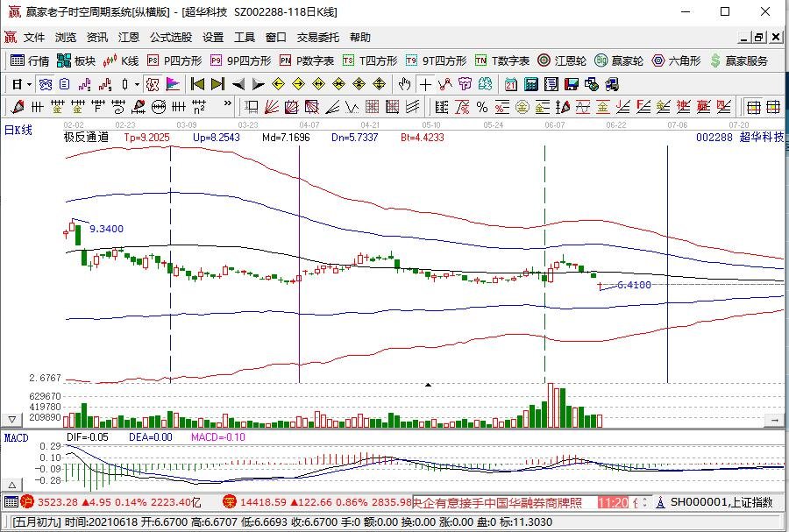The height and width of the screenshot is (532, 789).
Task: Open the 赢家轮 wheel tool
Action: pyautogui.click(x=618, y=60)
